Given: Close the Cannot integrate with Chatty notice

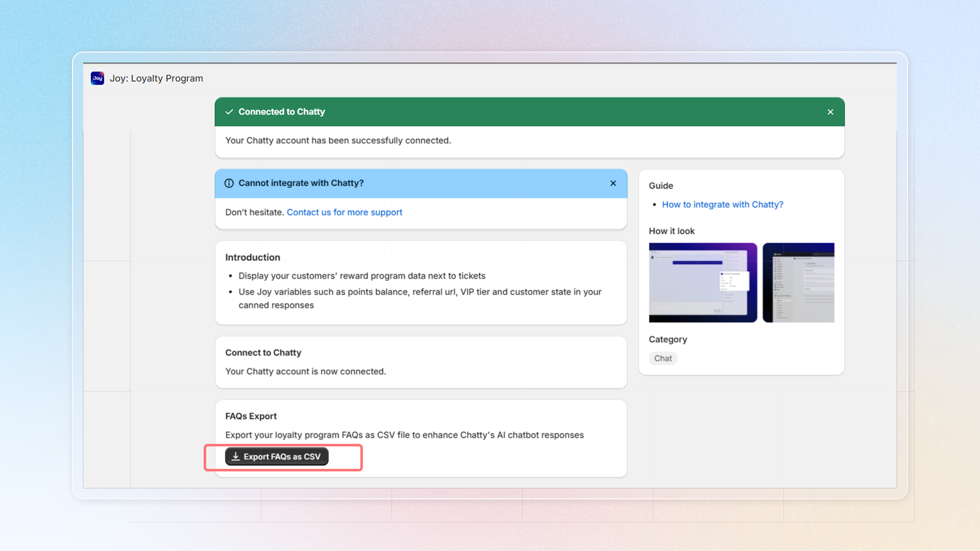Looking at the screenshot, I should tap(613, 183).
